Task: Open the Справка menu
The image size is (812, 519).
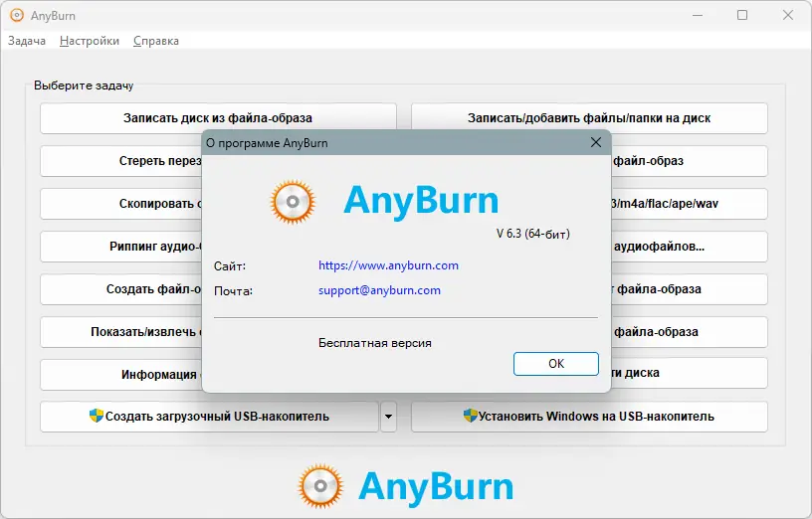Action: pos(156,41)
